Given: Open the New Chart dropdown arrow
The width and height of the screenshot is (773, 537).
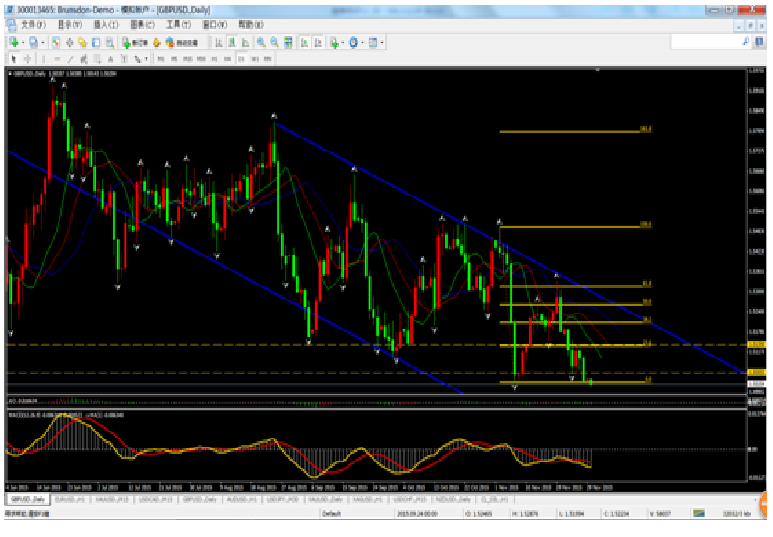Looking at the screenshot, I should [23, 43].
